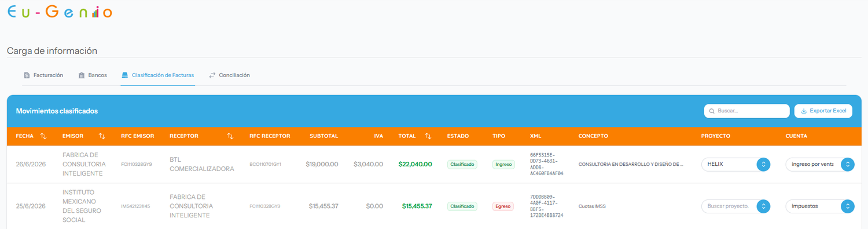This screenshot has height=229, width=868.
Task: Click the Movimientos clasificados heading
Action: pos(57,111)
